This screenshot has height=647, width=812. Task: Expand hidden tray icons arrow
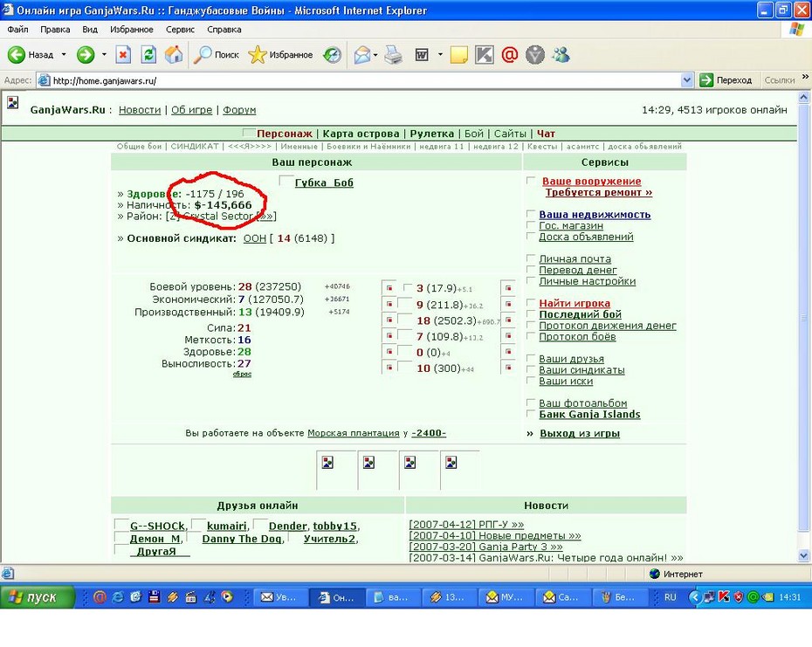(x=694, y=596)
